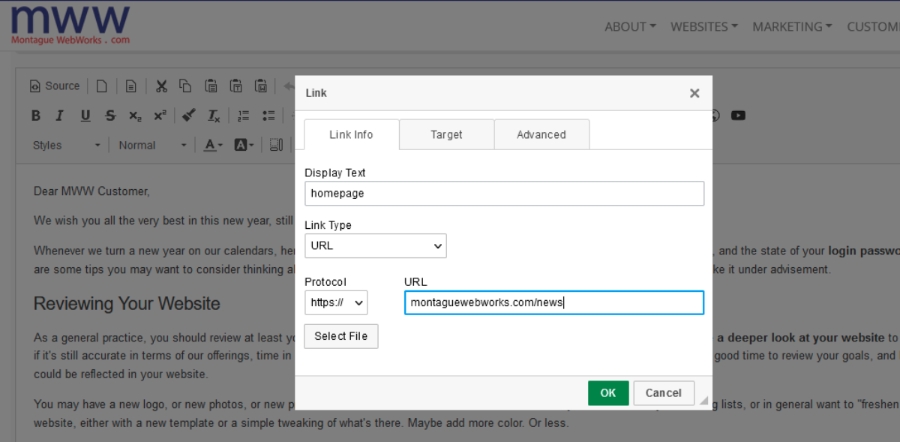Switch to the Advanced tab

click(x=541, y=134)
